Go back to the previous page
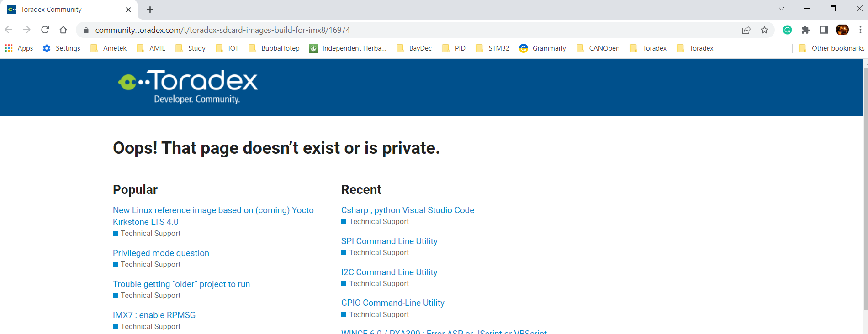This screenshot has height=334, width=868. [x=9, y=30]
